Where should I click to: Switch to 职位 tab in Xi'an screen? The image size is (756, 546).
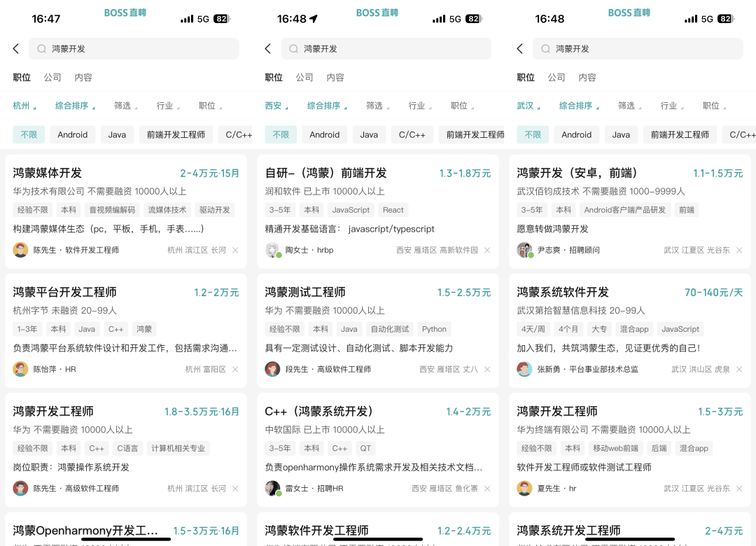click(x=274, y=77)
